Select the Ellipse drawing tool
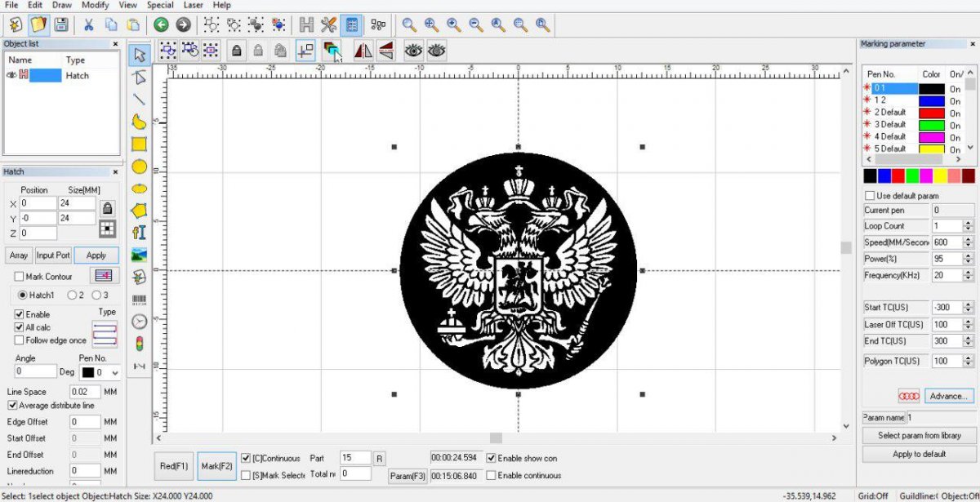The height and width of the screenshot is (502, 980). point(139,188)
